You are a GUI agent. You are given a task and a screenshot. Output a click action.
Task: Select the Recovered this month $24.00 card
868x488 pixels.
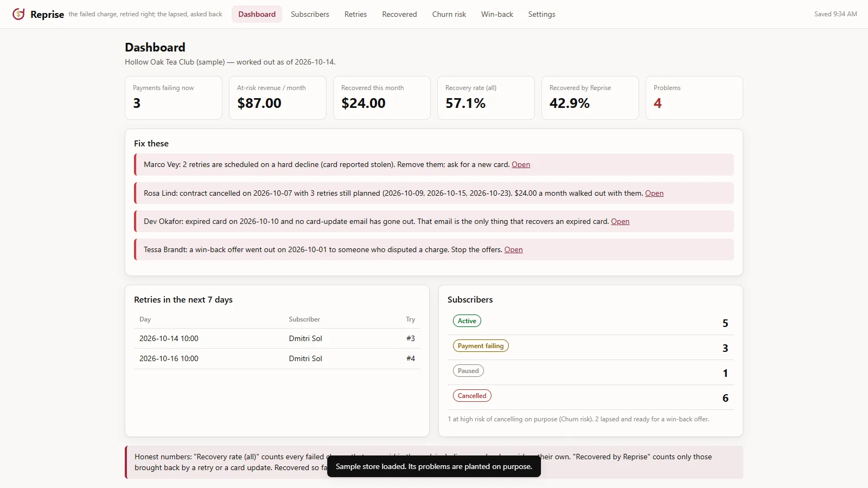382,98
